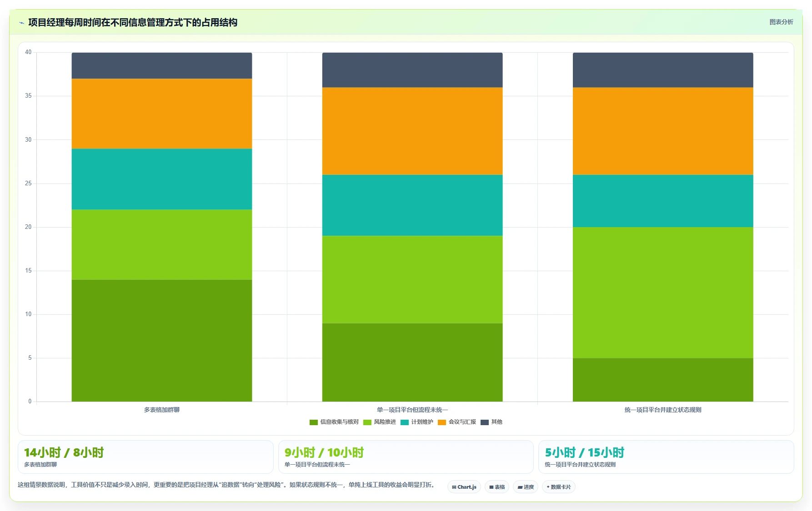Click slate top segment in 单一项目平台但流程未统一 bar
This screenshot has height=511, width=812.
(412, 70)
